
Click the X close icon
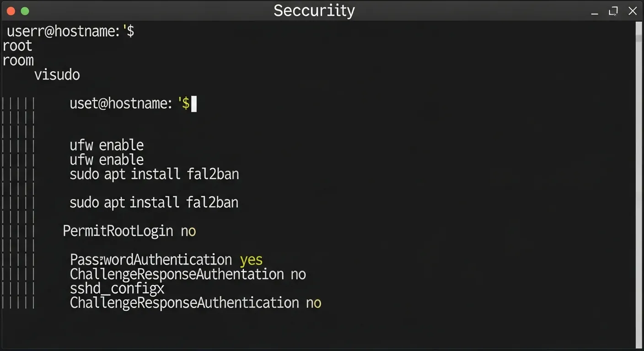(x=633, y=11)
